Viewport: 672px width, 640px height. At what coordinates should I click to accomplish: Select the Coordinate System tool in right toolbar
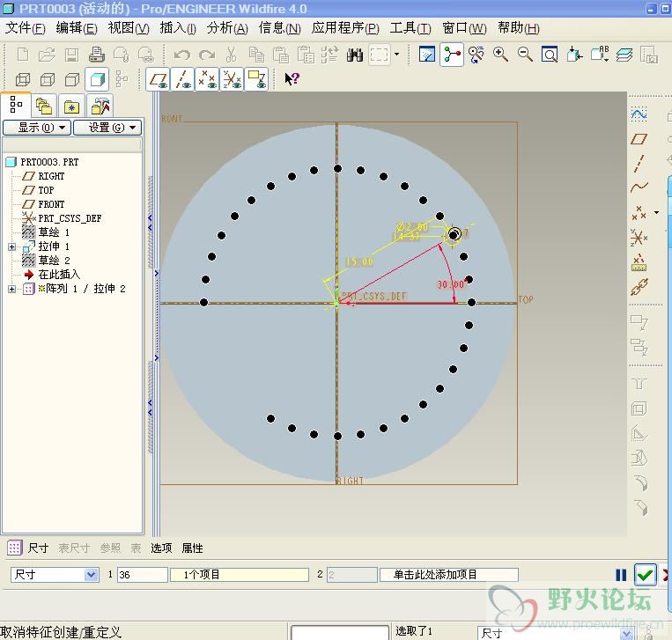pyautogui.click(x=639, y=237)
